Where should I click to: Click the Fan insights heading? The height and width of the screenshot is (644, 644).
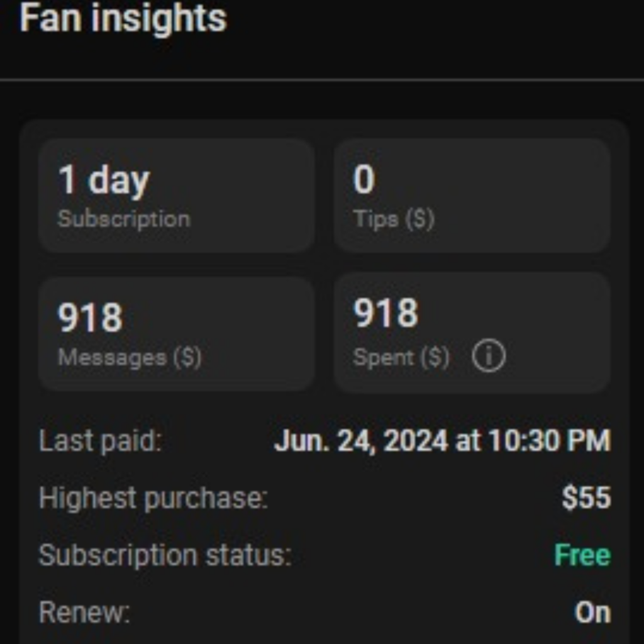[123, 18]
